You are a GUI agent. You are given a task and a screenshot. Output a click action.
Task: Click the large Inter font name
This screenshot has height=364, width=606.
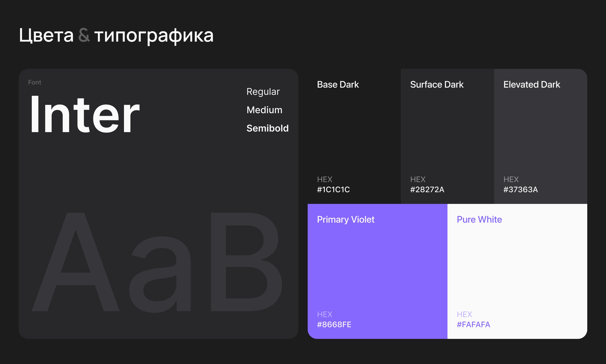point(85,115)
